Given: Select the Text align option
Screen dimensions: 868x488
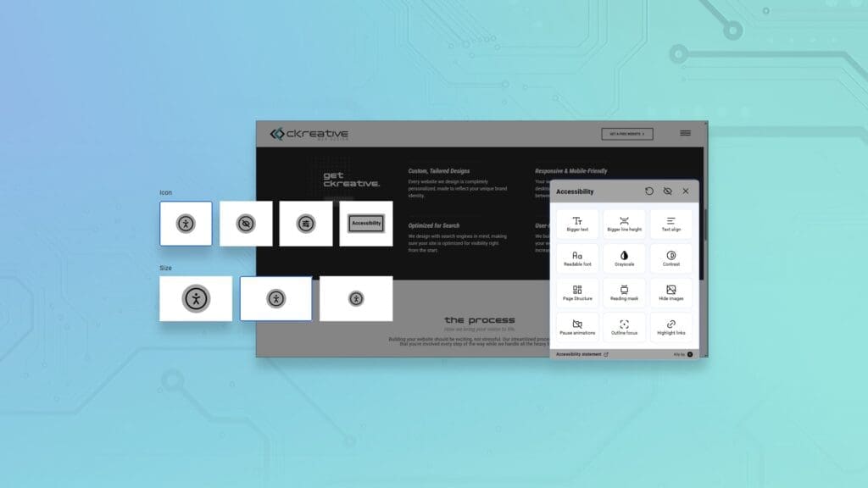Looking at the screenshot, I should click(670, 225).
